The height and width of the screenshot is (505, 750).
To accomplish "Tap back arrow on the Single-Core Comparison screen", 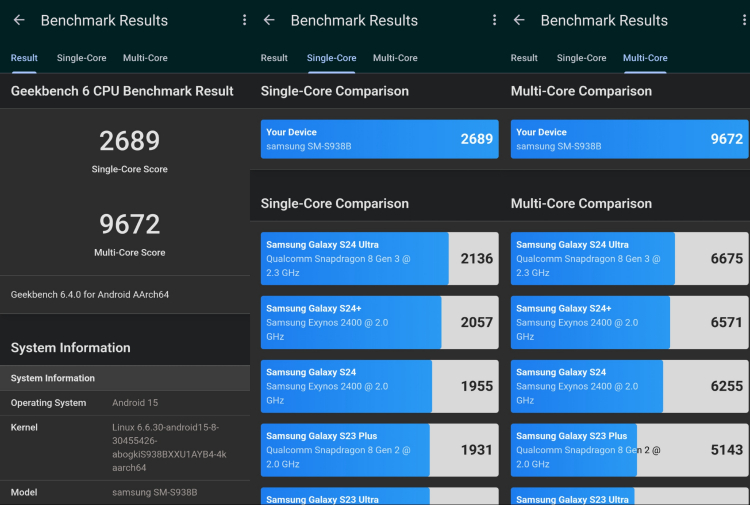I will point(268,20).
